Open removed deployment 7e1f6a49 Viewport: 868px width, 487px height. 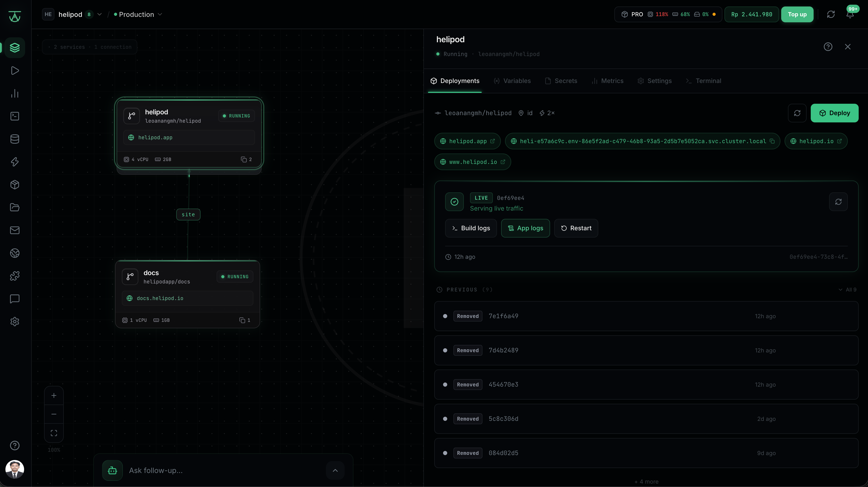(646, 316)
